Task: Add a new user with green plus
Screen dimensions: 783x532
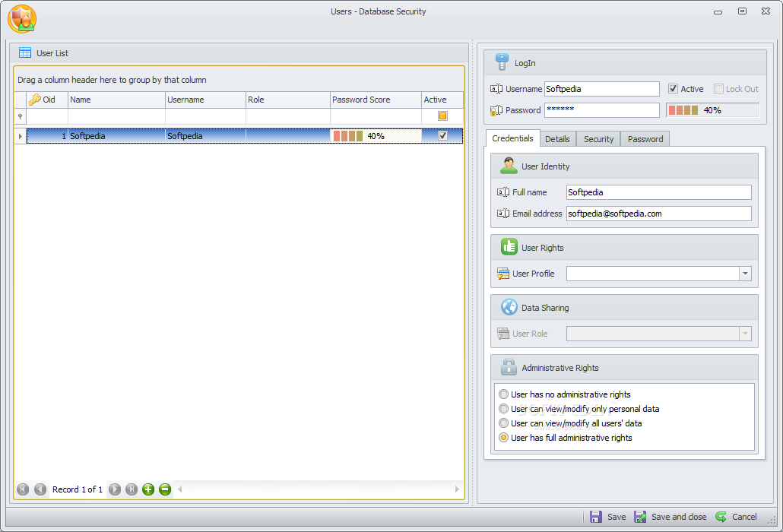Action: [148, 489]
